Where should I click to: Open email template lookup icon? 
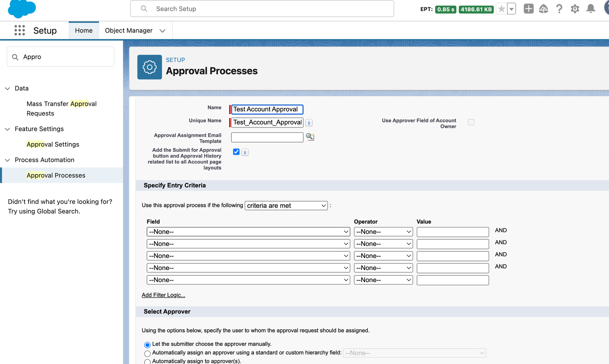click(x=310, y=137)
